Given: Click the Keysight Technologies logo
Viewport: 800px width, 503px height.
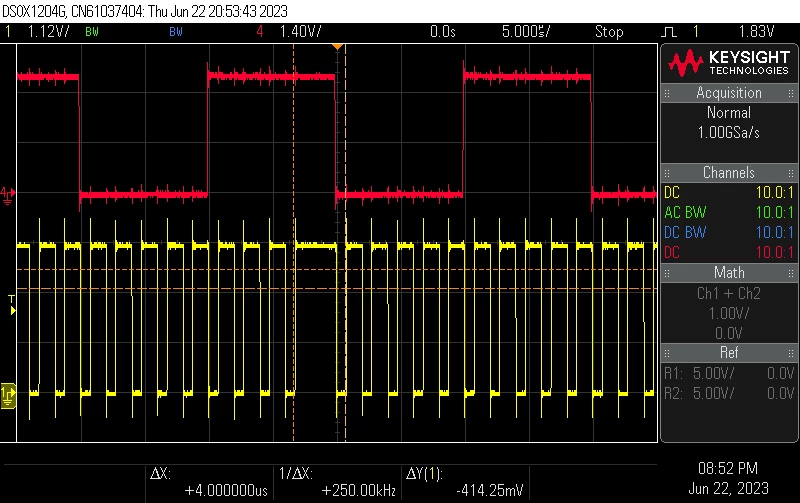Looking at the screenshot, I should (729, 62).
